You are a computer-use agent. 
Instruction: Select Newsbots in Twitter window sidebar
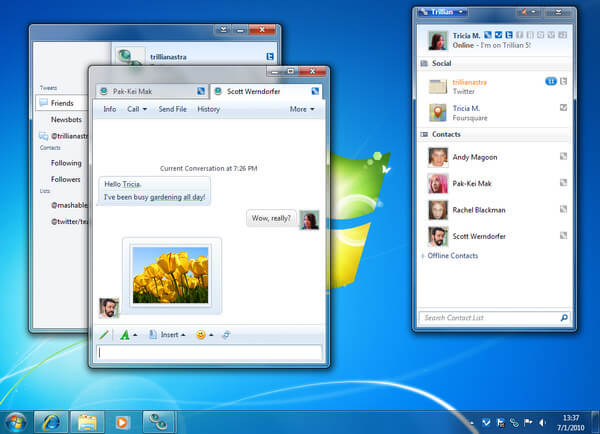coord(66,120)
